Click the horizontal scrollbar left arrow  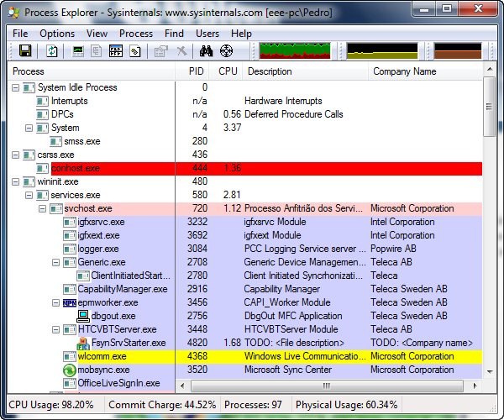182,386
